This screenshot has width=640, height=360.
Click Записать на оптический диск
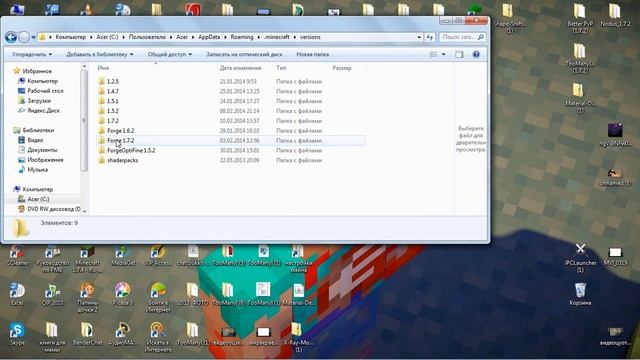pyautogui.click(x=244, y=54)
